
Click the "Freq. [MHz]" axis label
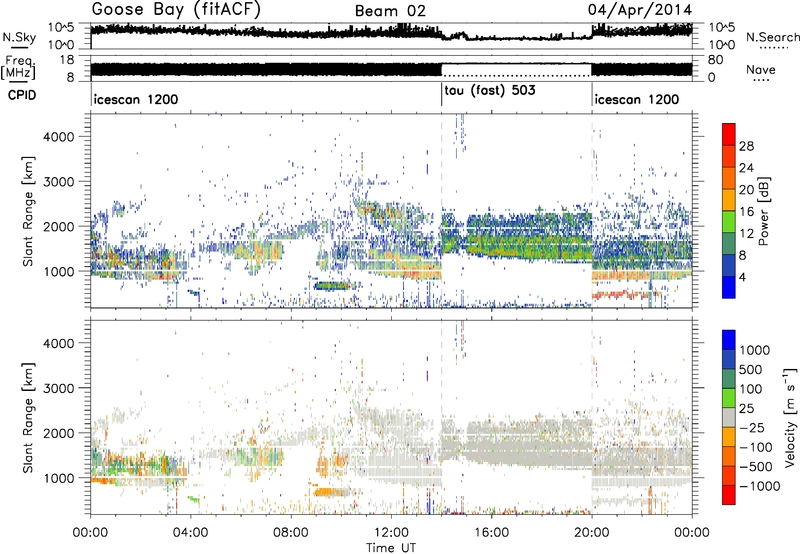pyautogui.click(x=19, y=67)
